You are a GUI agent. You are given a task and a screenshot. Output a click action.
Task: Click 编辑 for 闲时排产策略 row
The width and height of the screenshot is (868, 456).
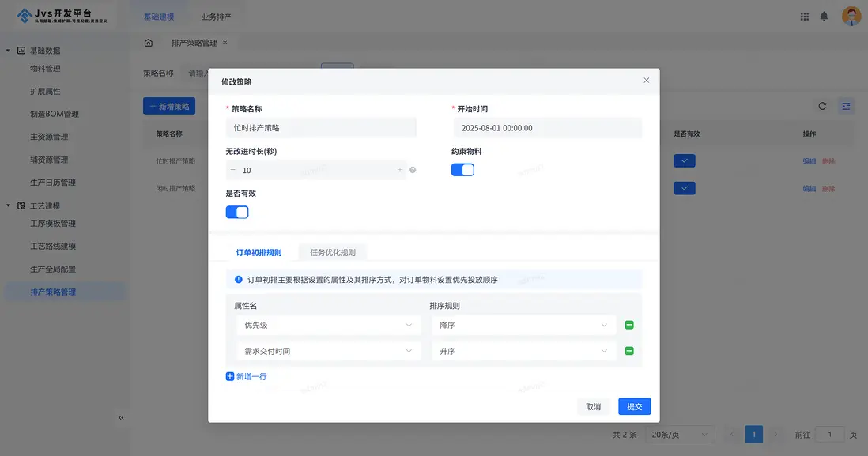[x=810, y=188]
